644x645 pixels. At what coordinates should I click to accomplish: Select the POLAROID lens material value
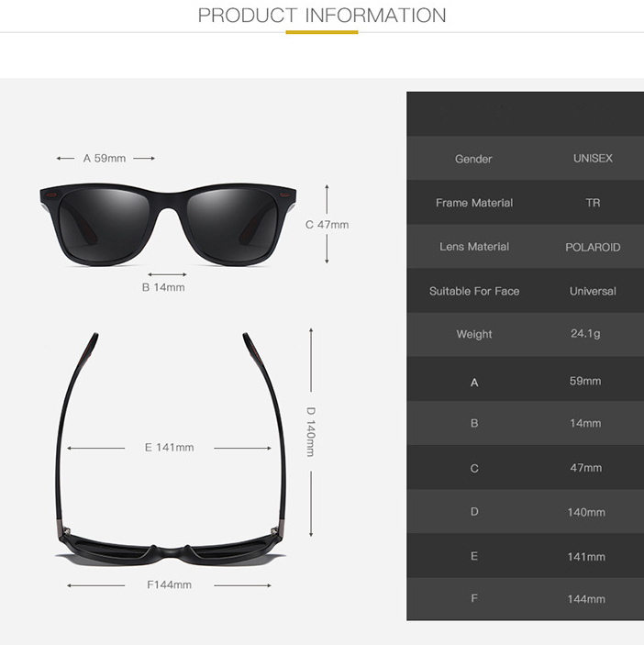pyautogui.click(x=593, y=247)
